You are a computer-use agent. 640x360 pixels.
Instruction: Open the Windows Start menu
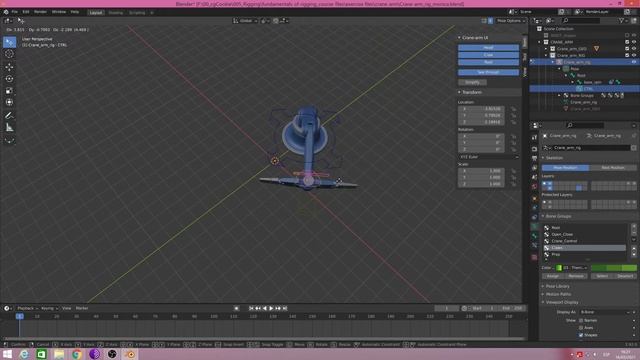click(x=7, y=354)
